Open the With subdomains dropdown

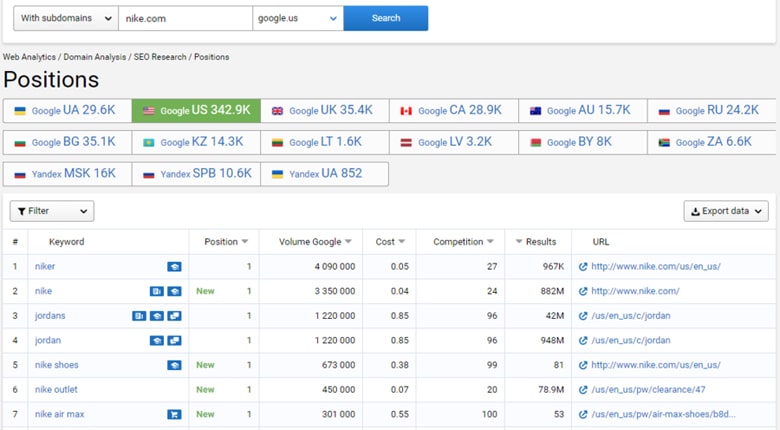(66, 18)
